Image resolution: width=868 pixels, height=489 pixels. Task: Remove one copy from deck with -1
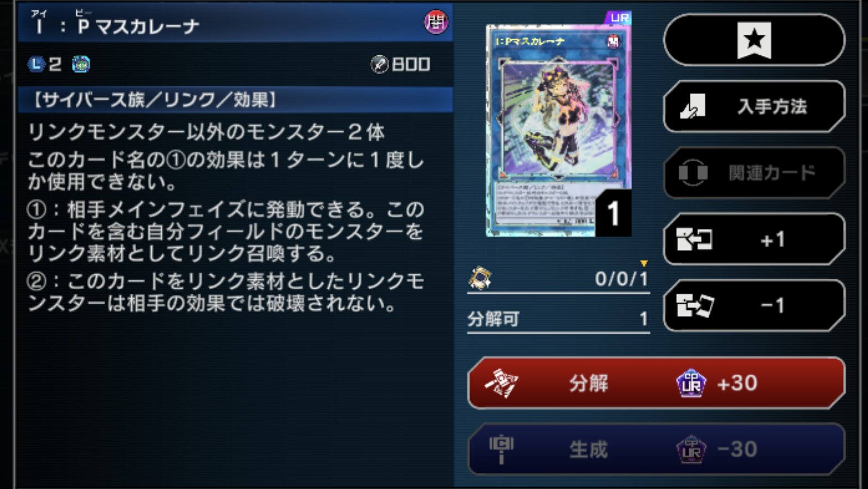click(x=754, y=305)
